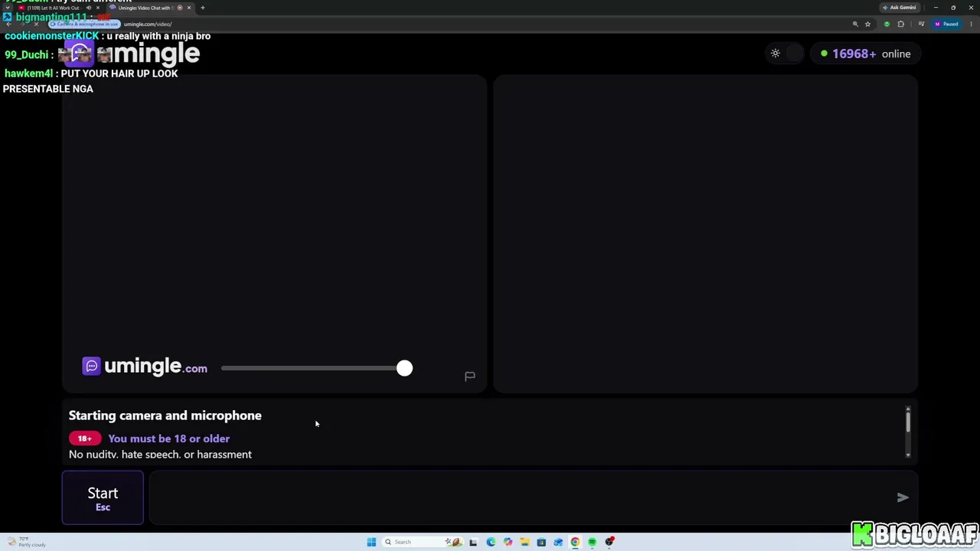Viewport: 980px width, 551px height.
Task: Toggle the light/dark theme switch
Action: coord(785,54)
